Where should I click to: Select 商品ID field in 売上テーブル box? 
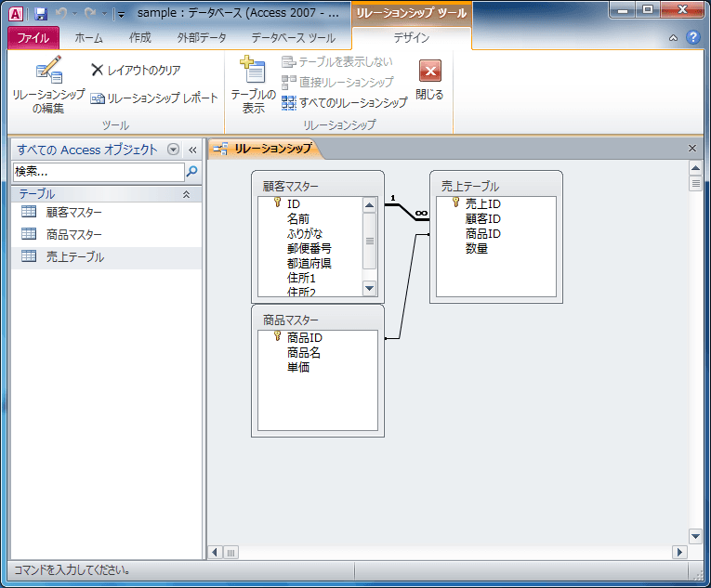point(483,234)
